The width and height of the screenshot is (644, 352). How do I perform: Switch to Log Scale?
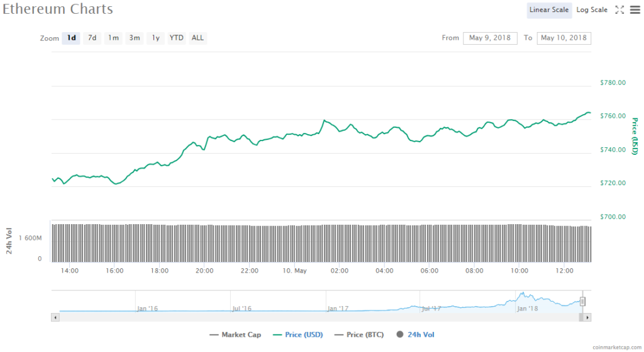pos(592,9)
